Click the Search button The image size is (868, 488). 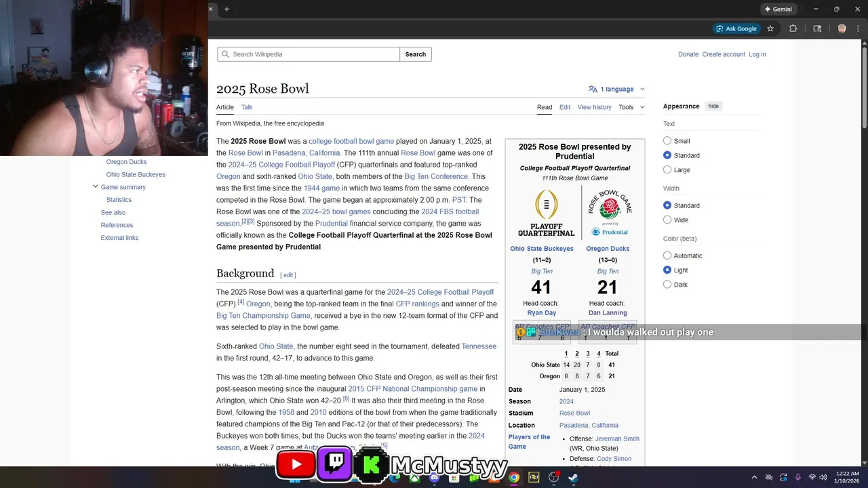pyautogui.click(x=416, y=54)
